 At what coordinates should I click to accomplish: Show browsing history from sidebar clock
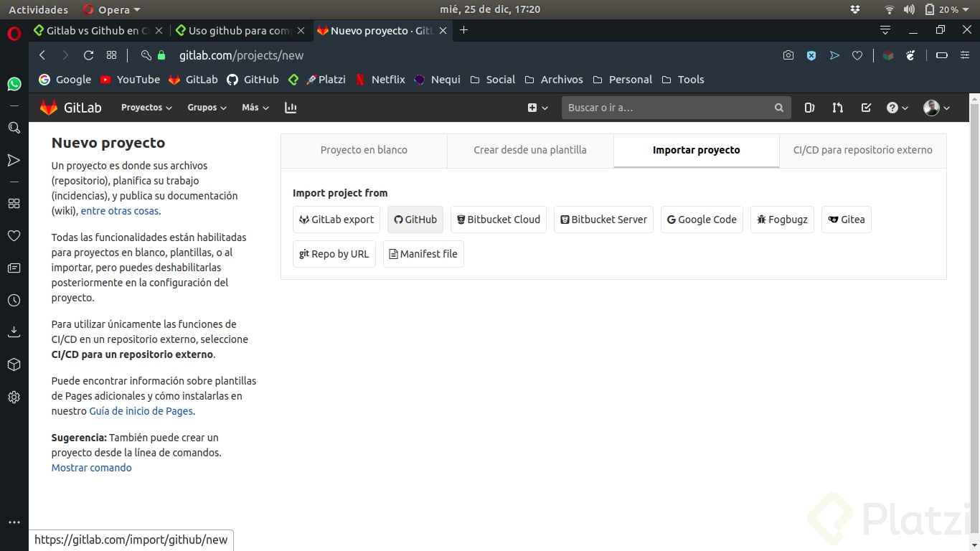(14, 301)
